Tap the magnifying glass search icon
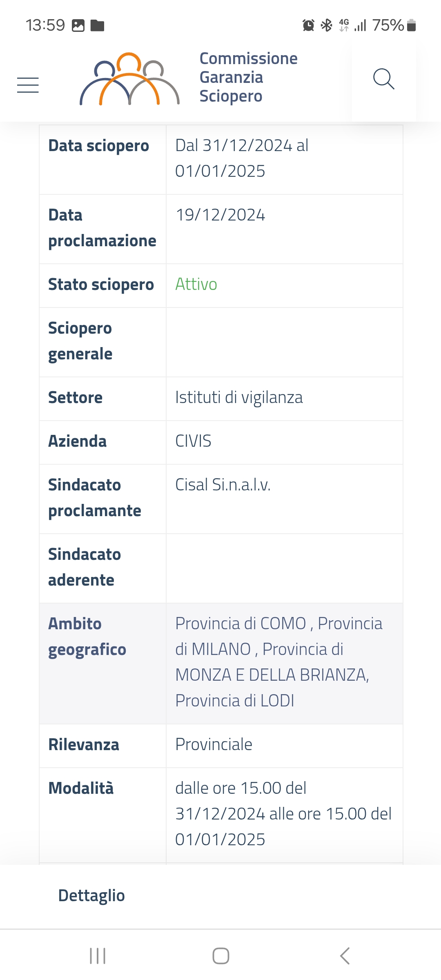441x980 pixels. point(384,79)
